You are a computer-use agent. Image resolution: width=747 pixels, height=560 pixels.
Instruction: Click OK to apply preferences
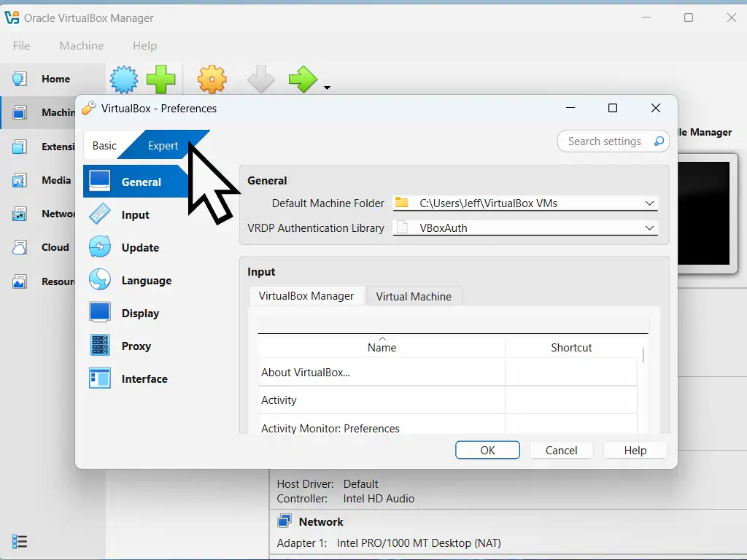(487, 451)
